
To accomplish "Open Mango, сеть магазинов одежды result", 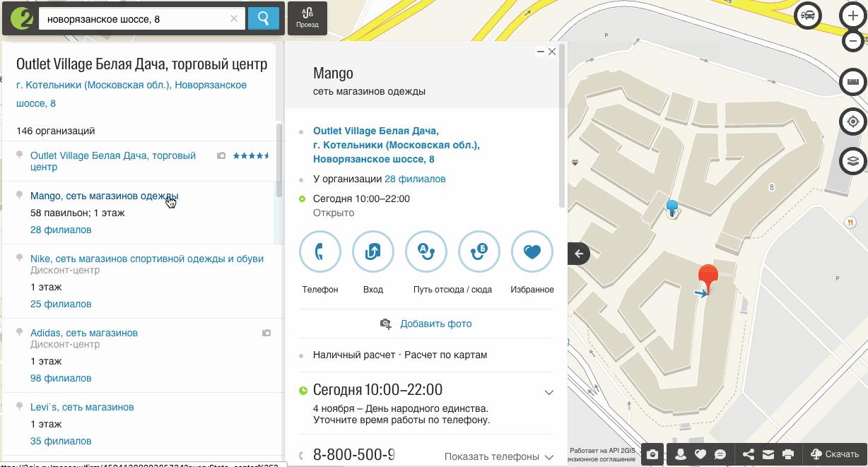I will (x=104, y=196).
